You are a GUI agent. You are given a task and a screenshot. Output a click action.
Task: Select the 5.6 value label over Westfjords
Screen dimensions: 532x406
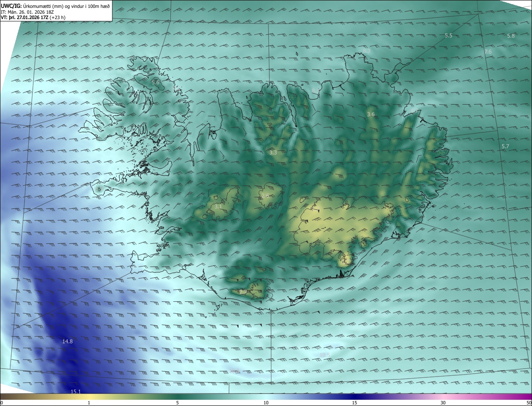pos(155,83)
